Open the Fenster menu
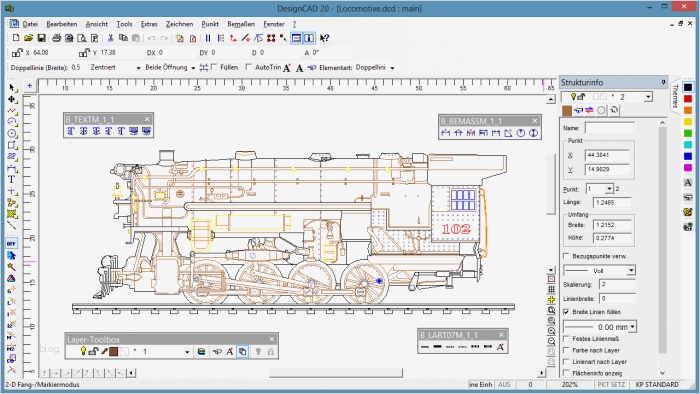The width and height of the screenshot is (700, 394). [x=274, y=24]
